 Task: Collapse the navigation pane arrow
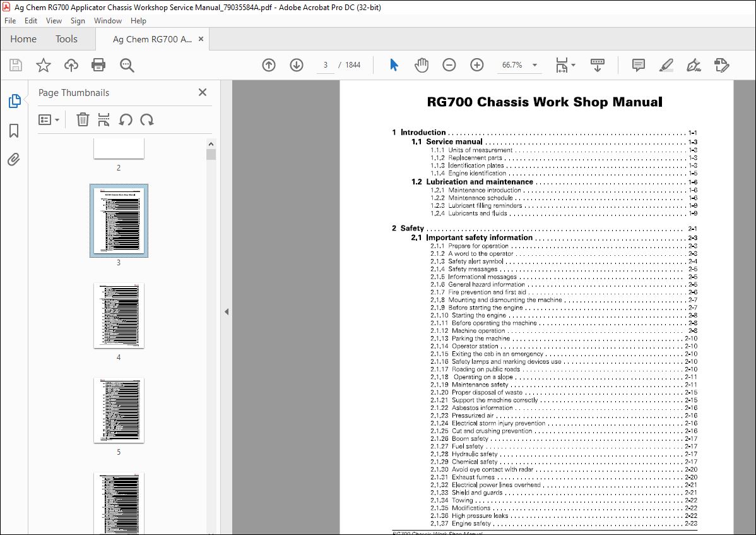click(x=227, y=311)
